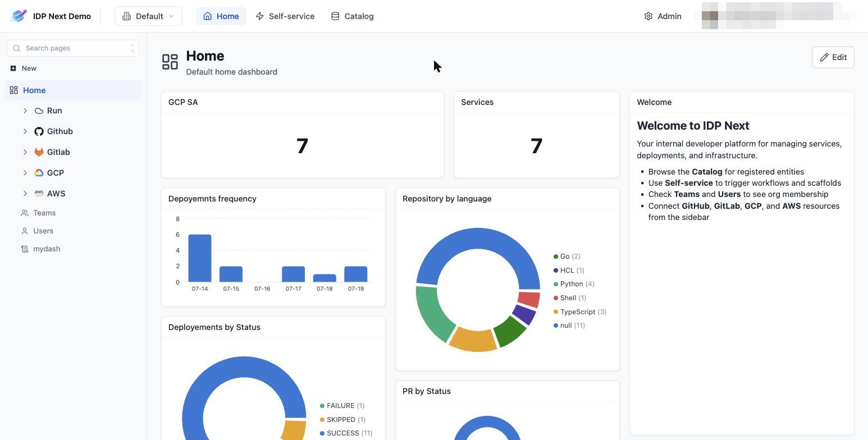Click the 'SKIPPED (1)' legend entry

[x=342, y=420]
